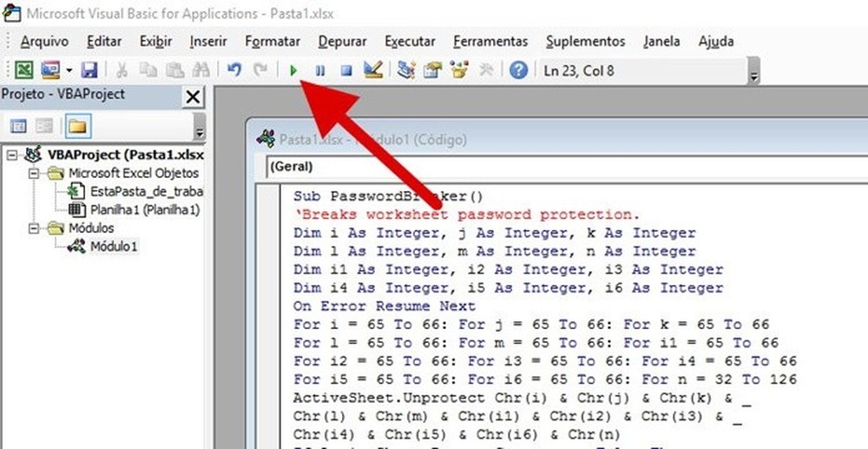Click the line starting 'For i = 65 To 66'
The width and height of the screenshot is (868, 449).
(x=531, y=325)
